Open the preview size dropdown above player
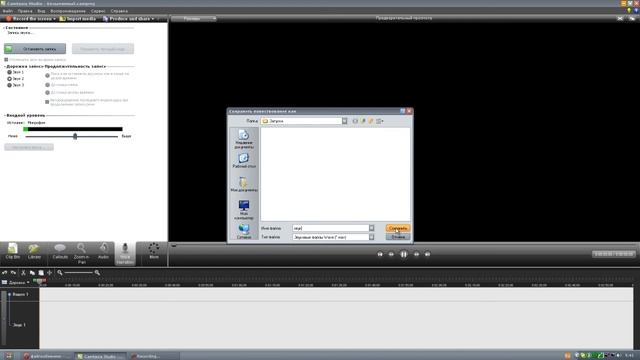 click(x=194, y=18)
